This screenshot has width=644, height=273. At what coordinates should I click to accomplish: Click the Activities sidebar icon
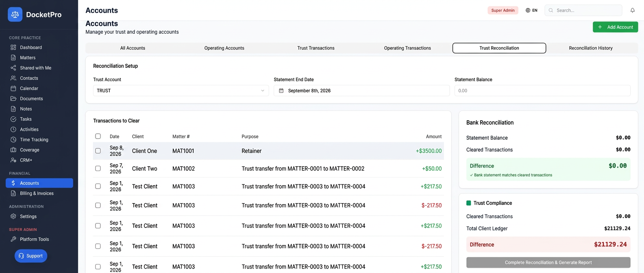(x=13, y=129)
